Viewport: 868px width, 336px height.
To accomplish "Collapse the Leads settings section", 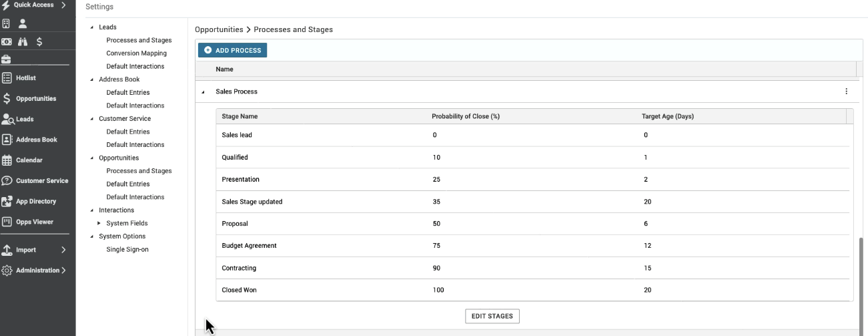I will pyautogui.click(x=91, y=27).
